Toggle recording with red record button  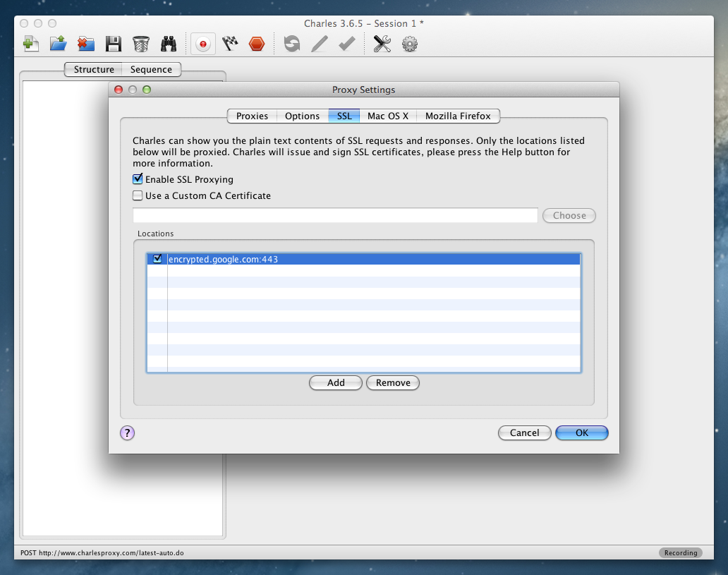pos(203,44)
